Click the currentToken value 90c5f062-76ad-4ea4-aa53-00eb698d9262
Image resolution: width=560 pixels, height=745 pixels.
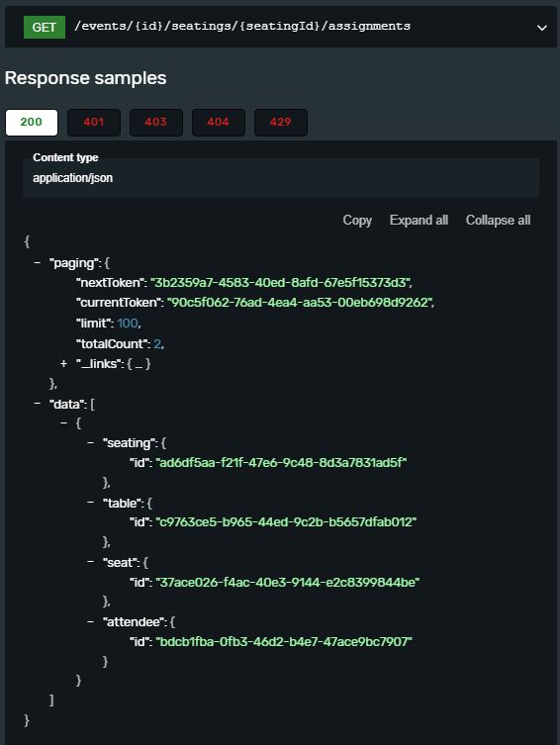click(300, 303)
